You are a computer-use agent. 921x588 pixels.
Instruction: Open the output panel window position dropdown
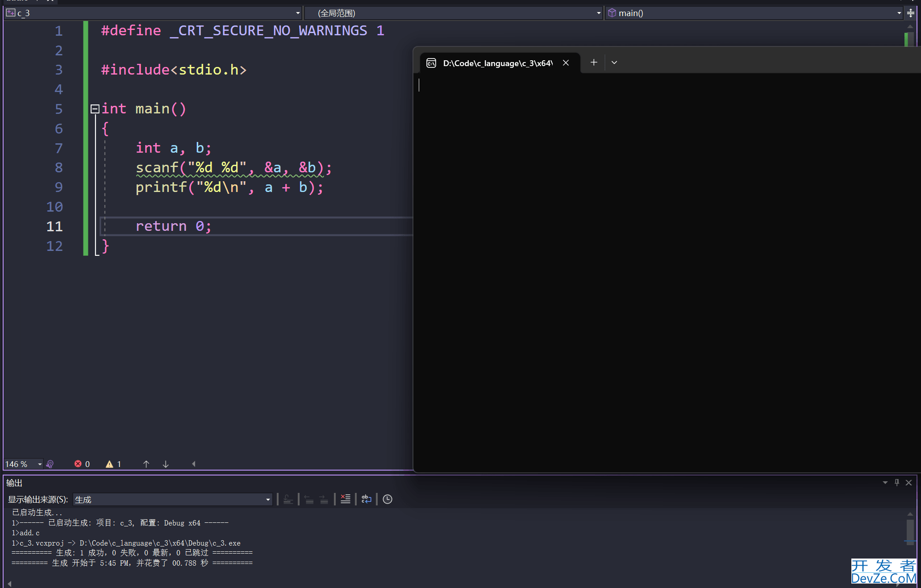(885, 483)
